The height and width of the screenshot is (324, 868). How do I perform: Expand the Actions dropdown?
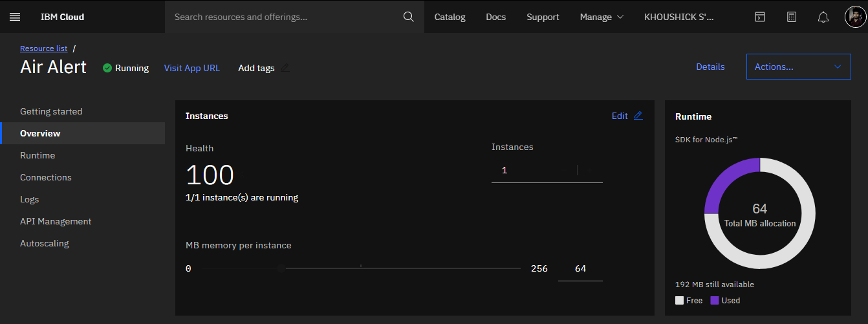point(798,67)
